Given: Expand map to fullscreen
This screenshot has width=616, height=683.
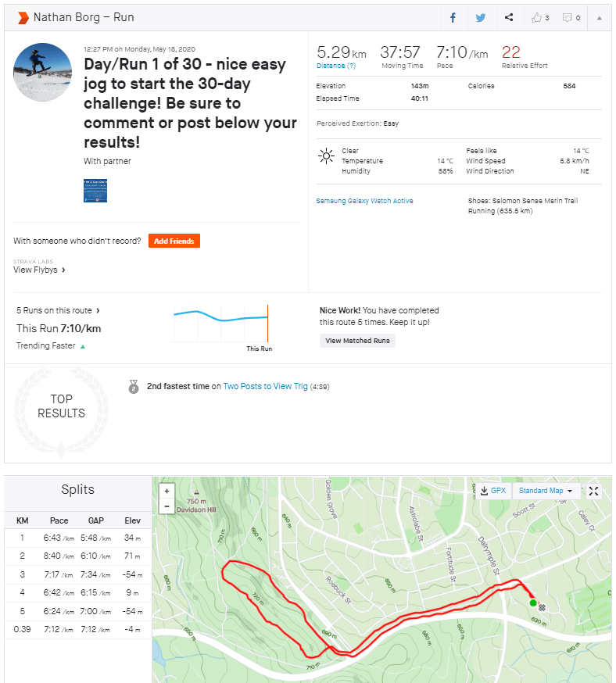Looking at the screenshot, I should (x=594, y=491).
